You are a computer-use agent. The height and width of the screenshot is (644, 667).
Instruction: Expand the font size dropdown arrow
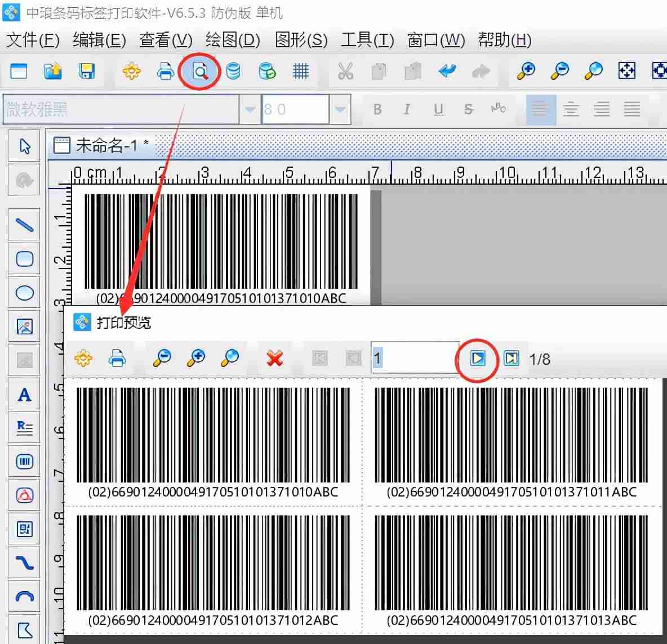tap(340, 110)
